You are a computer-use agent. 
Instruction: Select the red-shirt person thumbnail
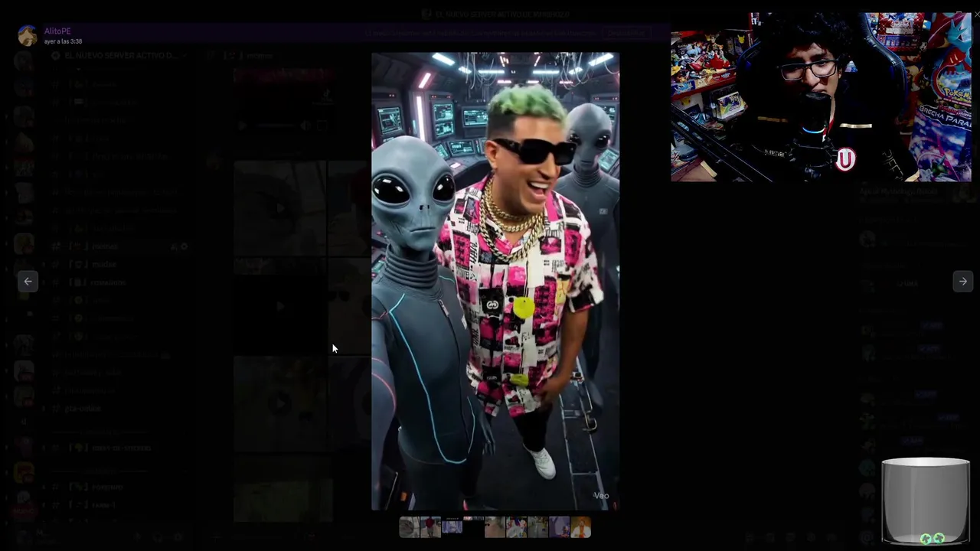(x=431, y=527)
